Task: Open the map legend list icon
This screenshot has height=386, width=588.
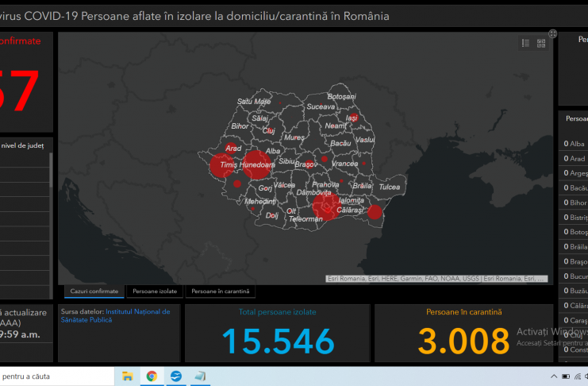Action: coord(525,44)
